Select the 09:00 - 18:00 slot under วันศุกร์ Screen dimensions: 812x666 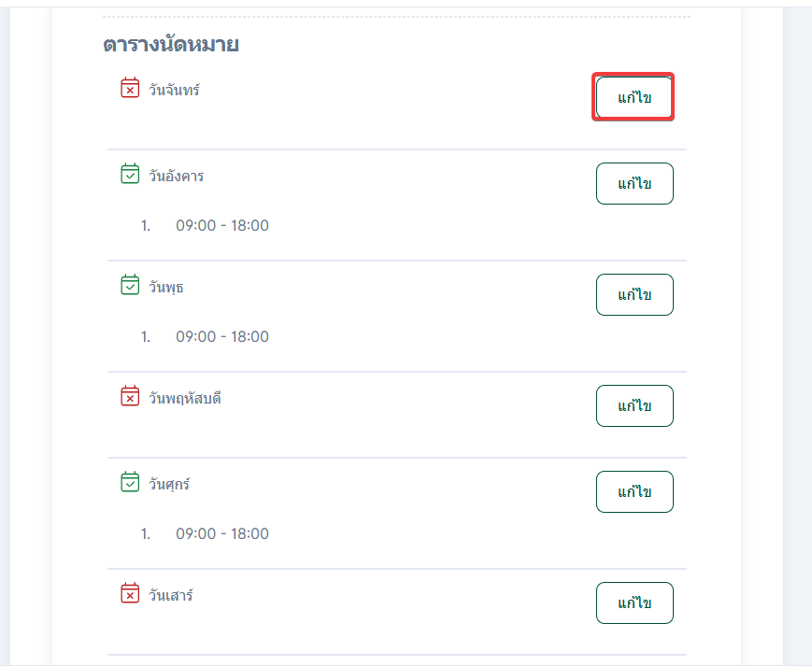coord(222,533)
